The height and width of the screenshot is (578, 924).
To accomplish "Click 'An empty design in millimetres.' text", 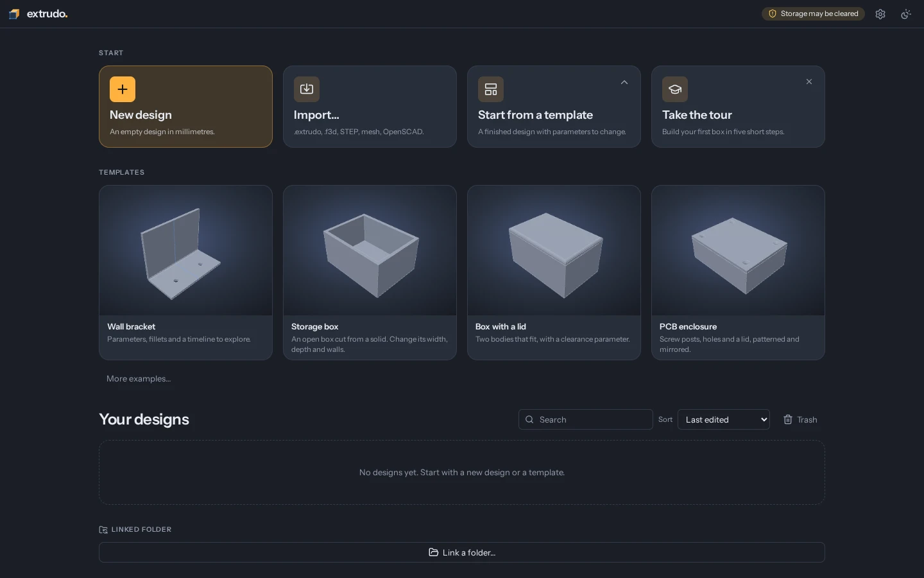I will [x=162, y=132].
